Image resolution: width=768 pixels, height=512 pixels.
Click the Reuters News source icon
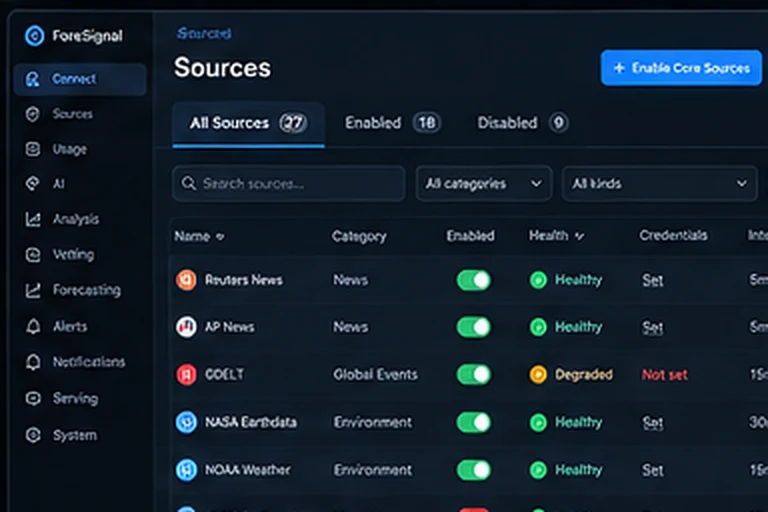pyautogui.click(x=186, y=280)
